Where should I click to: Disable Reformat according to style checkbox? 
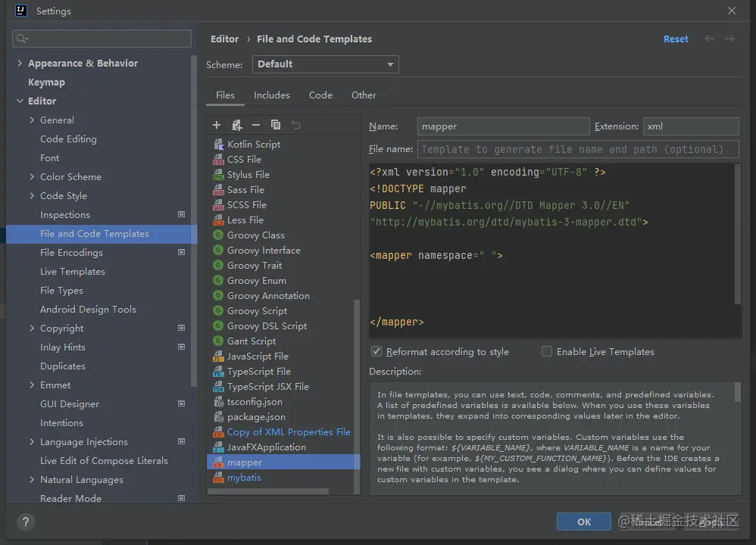point(376,352)
